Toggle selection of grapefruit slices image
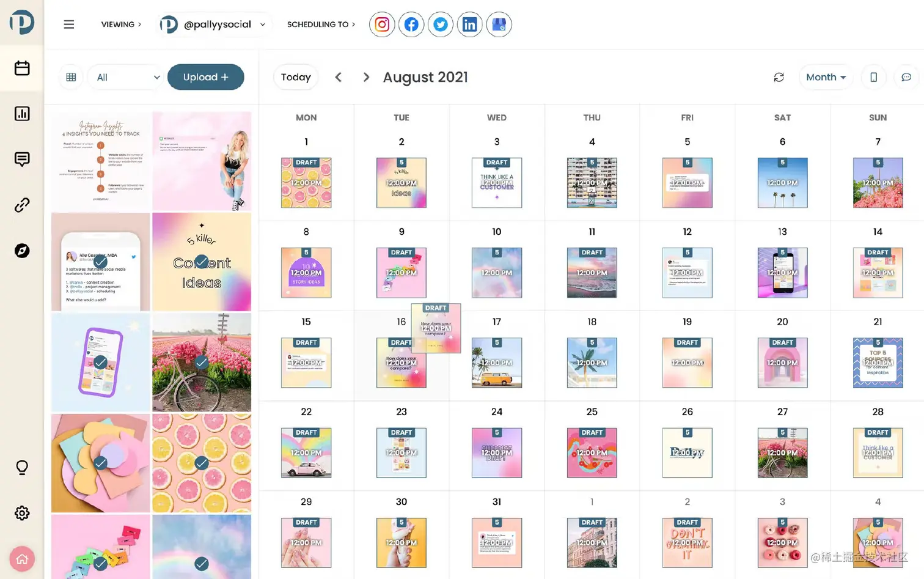Image resolution: width=924 pixels, height=579 pixels. click(x=202, y=463)
